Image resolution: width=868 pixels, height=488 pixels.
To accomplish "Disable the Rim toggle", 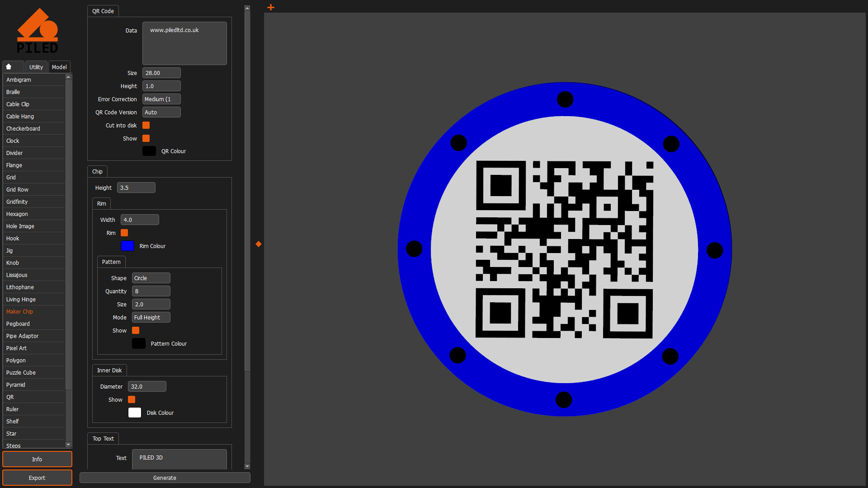I will click(x=124, y=233).
